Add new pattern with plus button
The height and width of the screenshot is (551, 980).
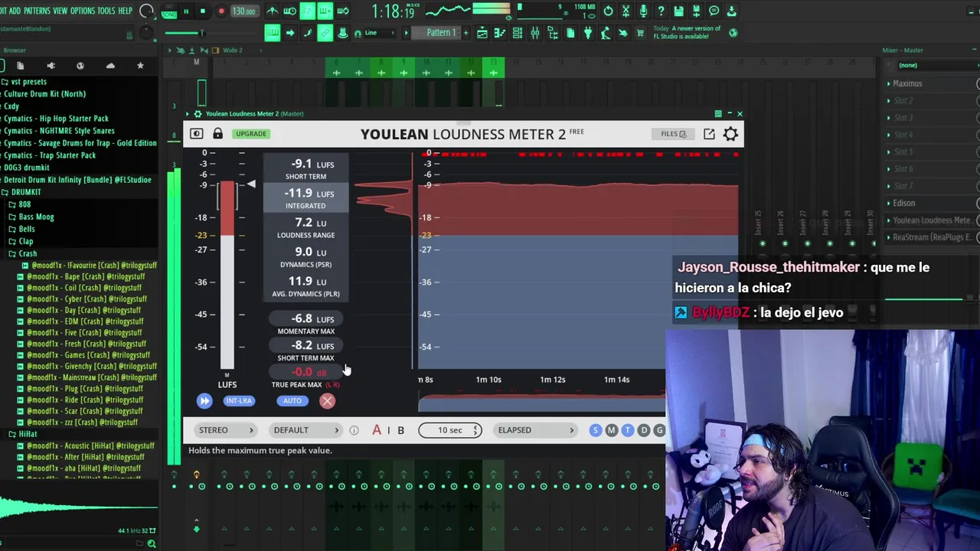pyautogui.click(x=465, y=33)
